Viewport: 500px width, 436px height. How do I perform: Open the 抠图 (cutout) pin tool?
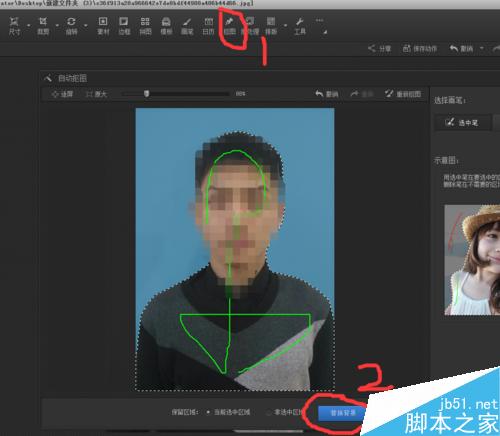click(x=229, y=26)
